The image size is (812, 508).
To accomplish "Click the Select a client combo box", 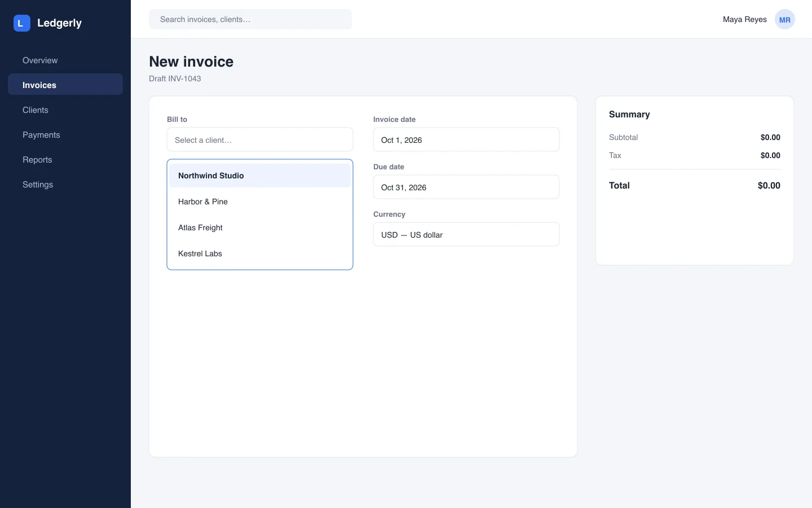I will coord(260,139).
